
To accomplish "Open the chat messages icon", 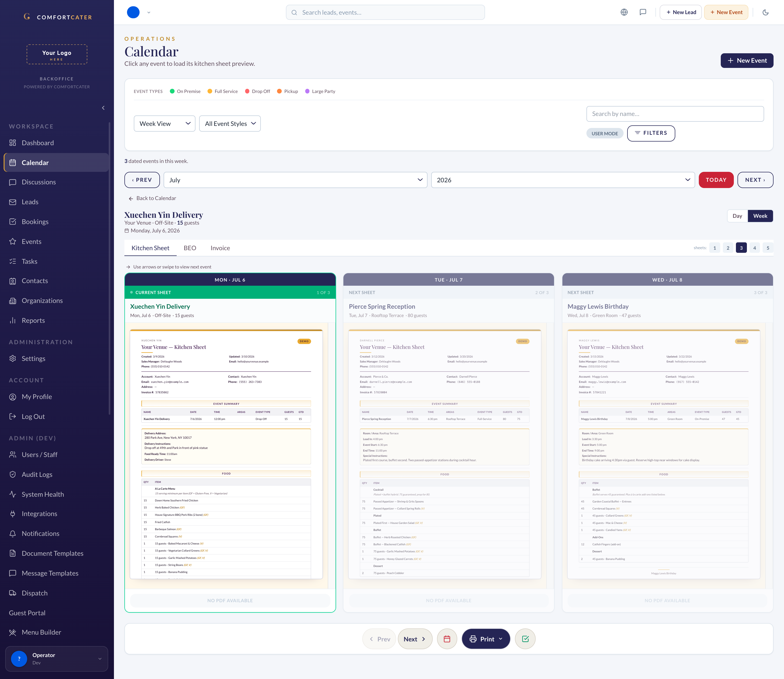I will [643, 12].
